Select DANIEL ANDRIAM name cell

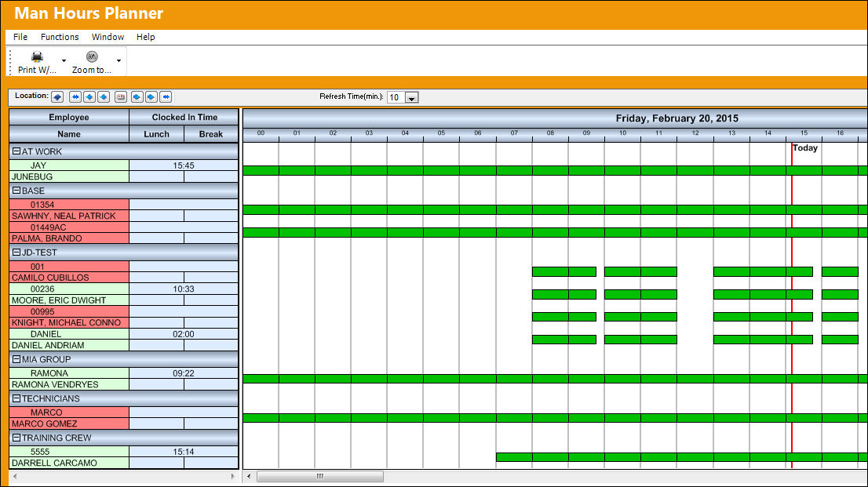(x=69, y=345)
